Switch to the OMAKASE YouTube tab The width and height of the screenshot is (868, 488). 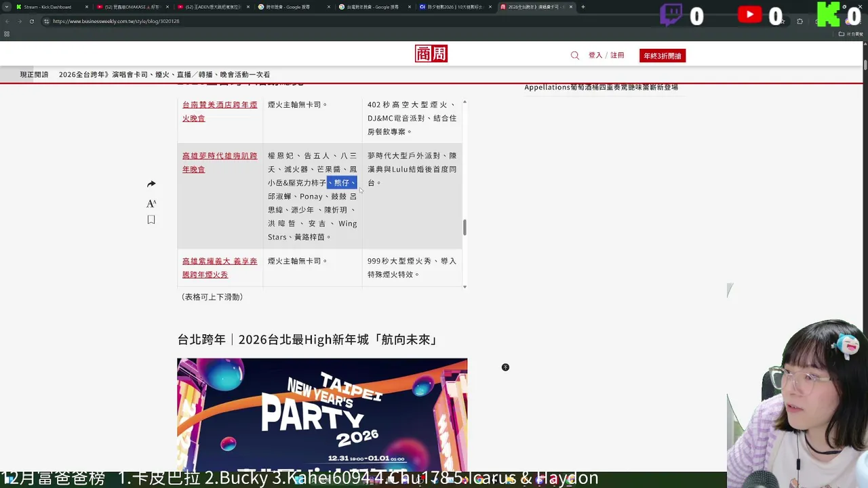pyautogui.click(x=132, y=7)
